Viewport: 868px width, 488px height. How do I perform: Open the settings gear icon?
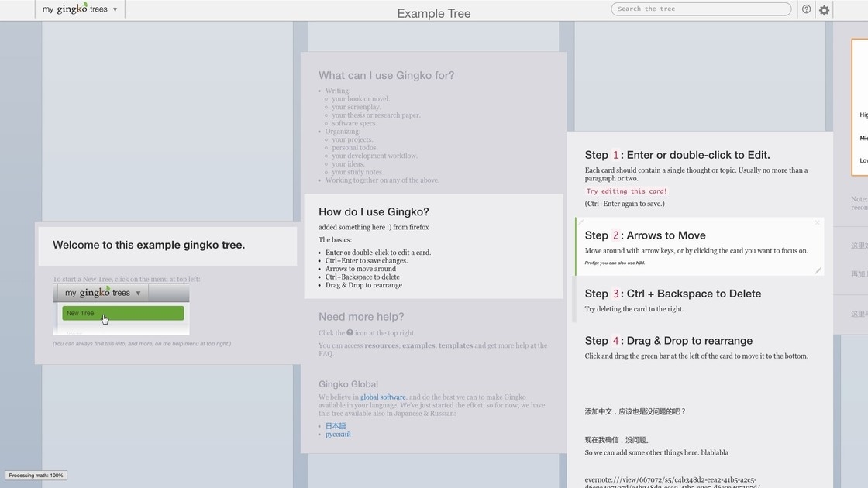coord(824,10)
